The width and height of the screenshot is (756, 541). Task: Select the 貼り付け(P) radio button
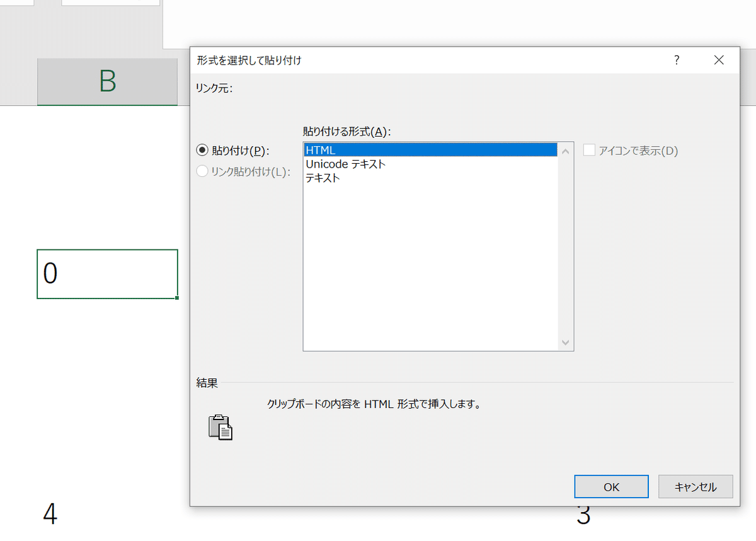(203, 150)
